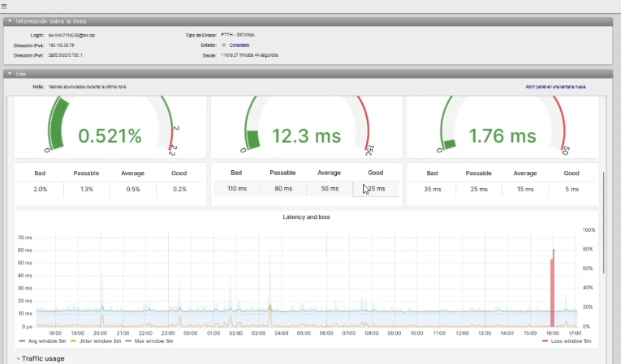Open the hamburger menu icon
Screen dimensions: 621x364
click(x=4, y=5)
